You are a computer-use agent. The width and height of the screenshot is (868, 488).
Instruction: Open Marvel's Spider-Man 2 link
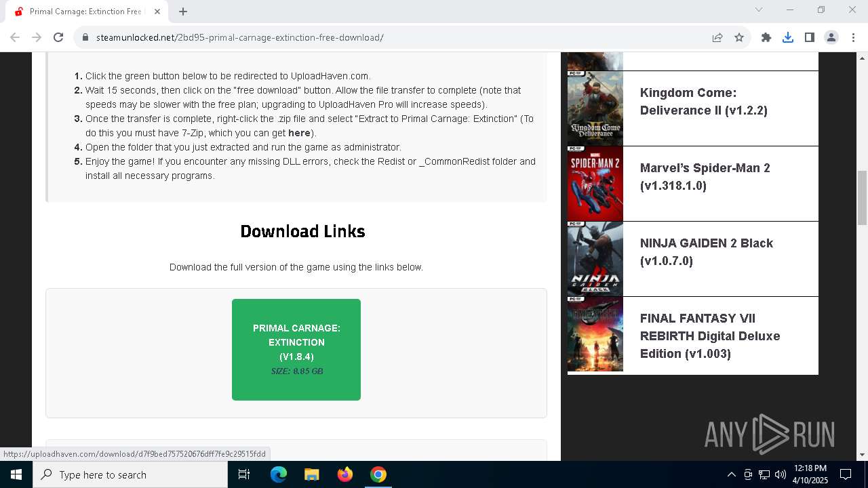click(x=705, y=177)
